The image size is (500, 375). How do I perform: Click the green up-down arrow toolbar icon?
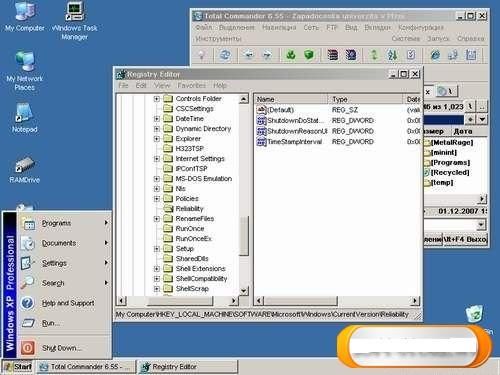374,55
